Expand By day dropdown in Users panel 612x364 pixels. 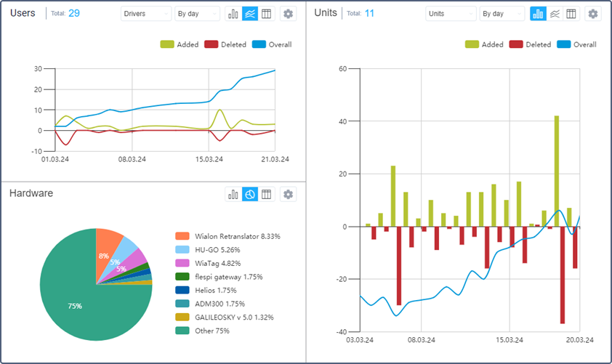pos(197,14)
